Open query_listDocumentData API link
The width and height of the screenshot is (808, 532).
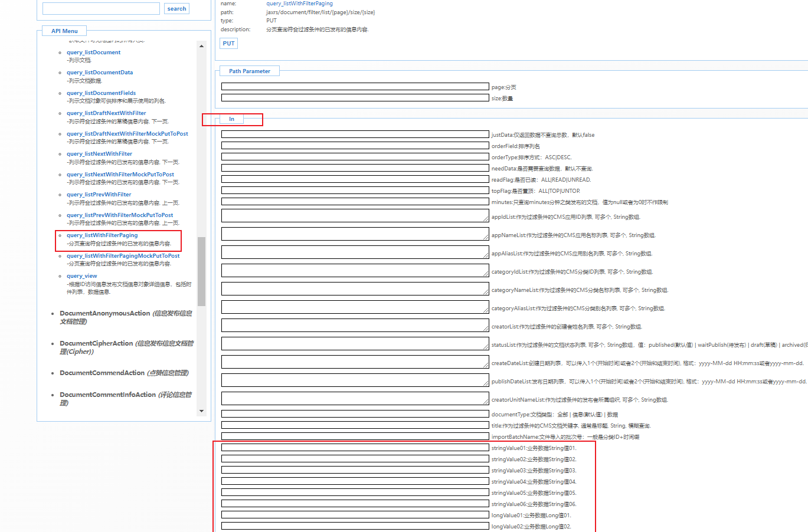[x=100, y=73]
